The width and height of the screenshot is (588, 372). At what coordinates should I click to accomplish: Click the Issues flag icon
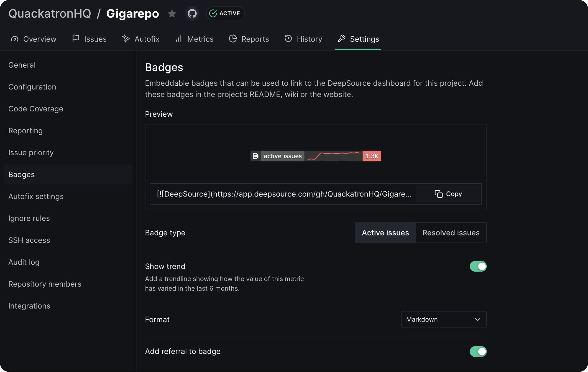76,39
